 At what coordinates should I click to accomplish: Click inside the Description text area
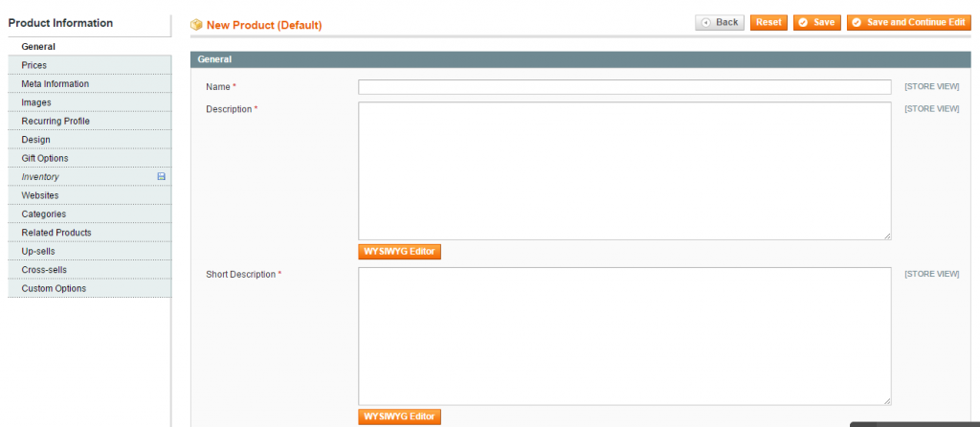coord(624,170)
